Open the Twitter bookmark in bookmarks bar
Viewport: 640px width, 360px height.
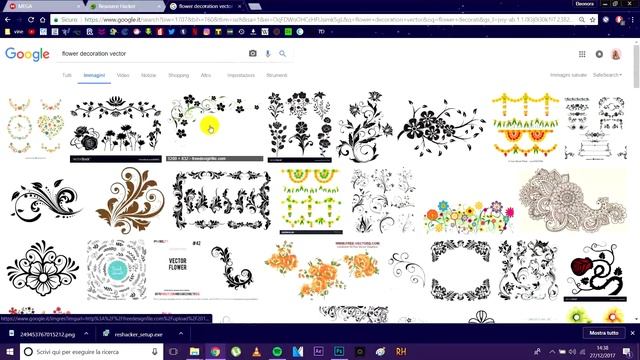pos(171,31)
